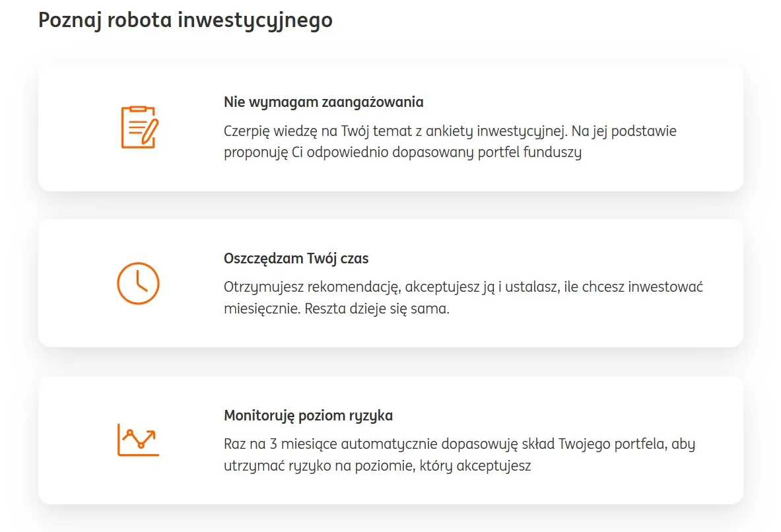Image resolution: width=781 pixels, height=532 pixels.
Task: Click the sentence "Reszta dzieje się sama."
Action: (376, 309)
